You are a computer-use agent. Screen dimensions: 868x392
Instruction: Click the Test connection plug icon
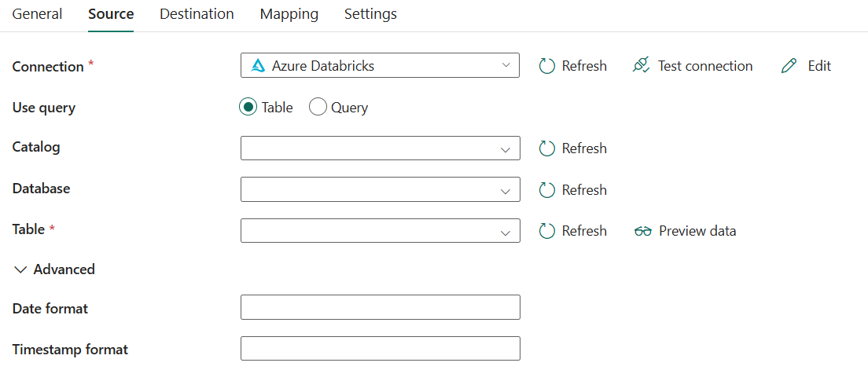pyautogui.click(x=641, y=66)
